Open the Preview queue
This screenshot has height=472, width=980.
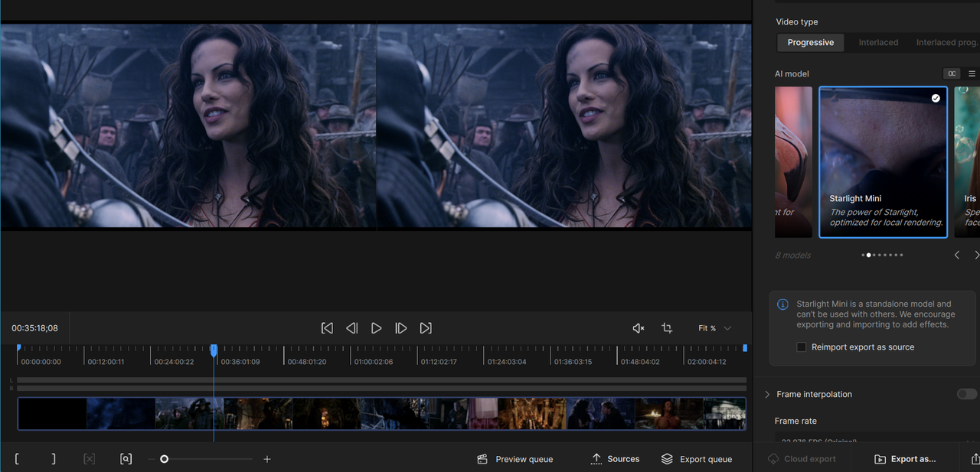[514, 459]
